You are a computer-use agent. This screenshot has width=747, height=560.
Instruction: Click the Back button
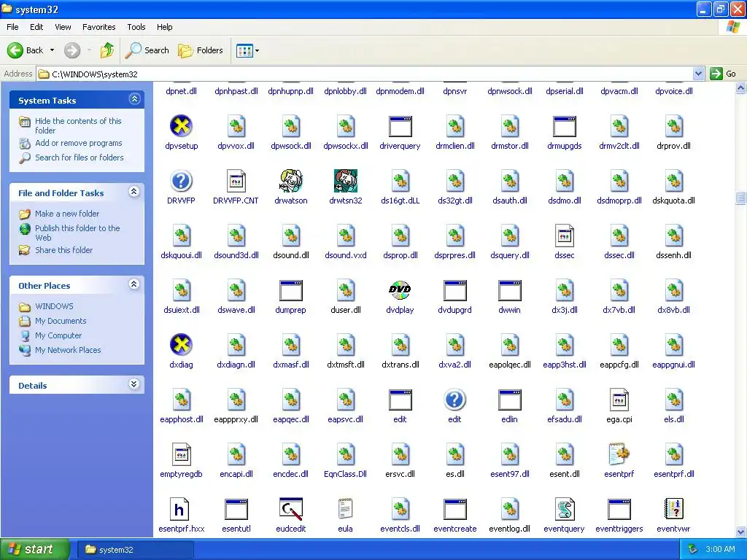click(x=26, y=50)
